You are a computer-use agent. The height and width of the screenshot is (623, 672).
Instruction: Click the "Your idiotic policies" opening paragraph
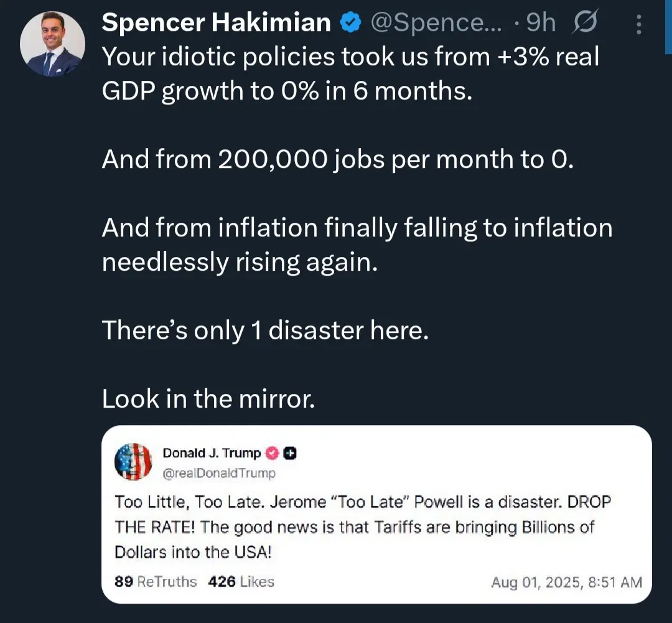click(x=350, y=74)
